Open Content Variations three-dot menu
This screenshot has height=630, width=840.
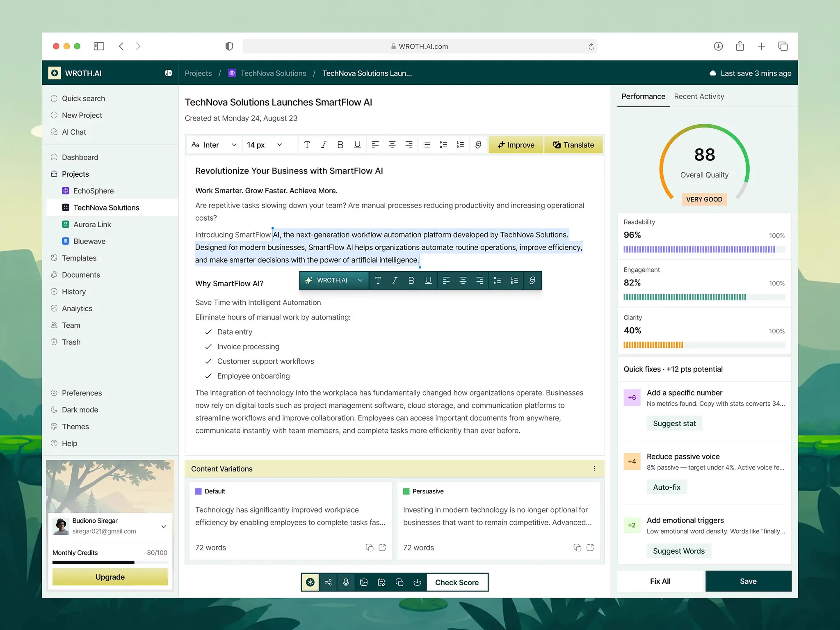594,469
